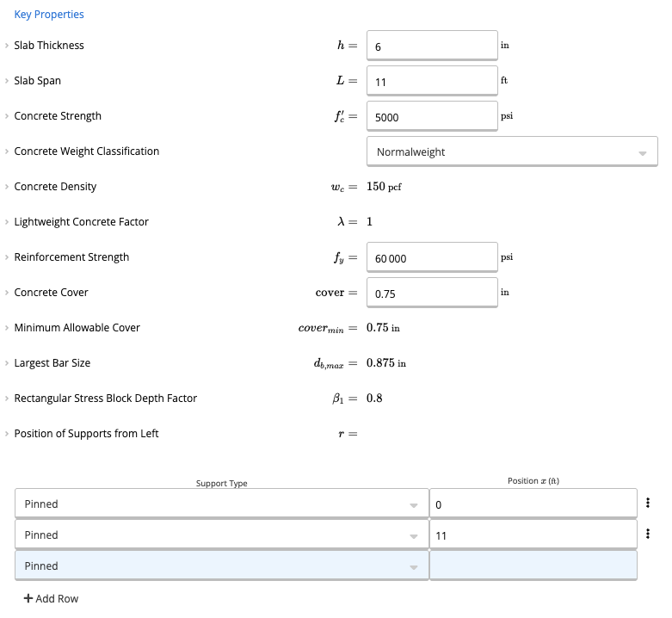Click the empty Position x field in third row

tap(533, 566)
